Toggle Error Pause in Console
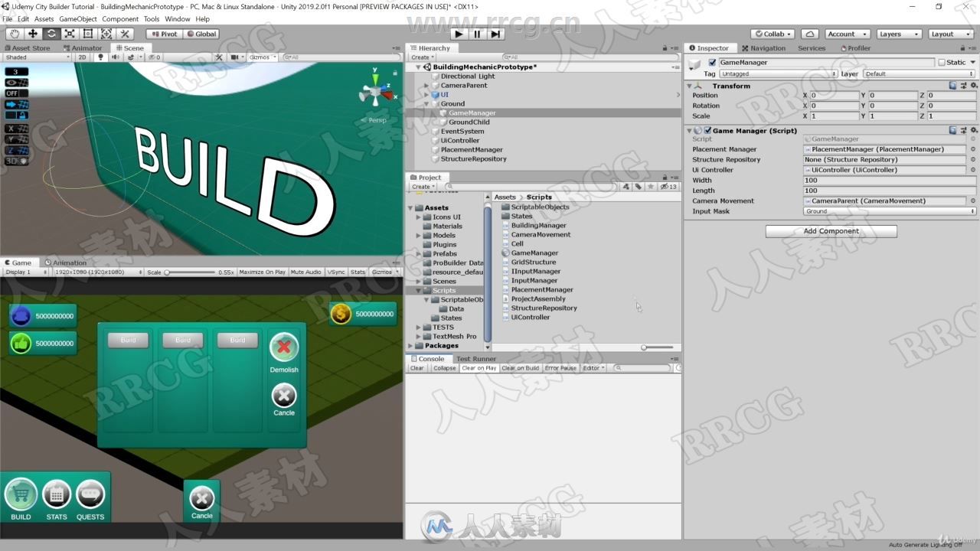The width and height of the screenshot is (980, 551). point(560,368)
